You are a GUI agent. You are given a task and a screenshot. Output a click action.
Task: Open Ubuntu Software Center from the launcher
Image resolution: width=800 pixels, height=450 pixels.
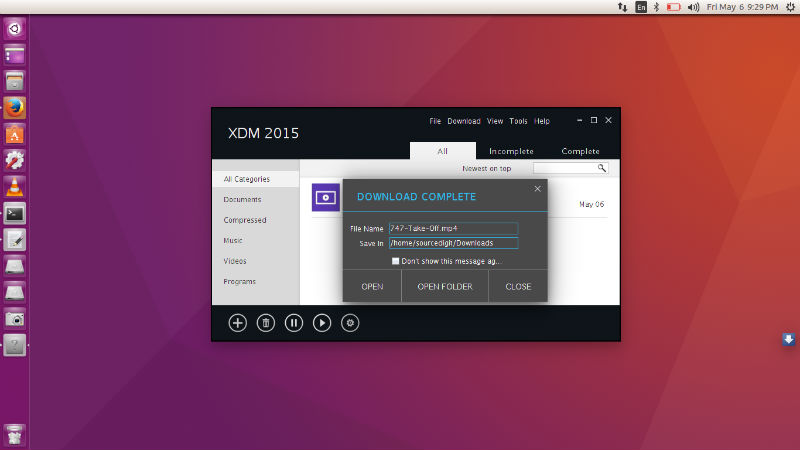[14, 135]
